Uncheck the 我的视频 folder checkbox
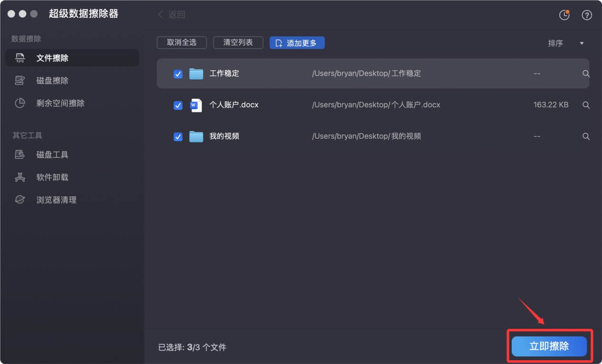This screenshot has height=364, width=602. click(x=178, y=136)
